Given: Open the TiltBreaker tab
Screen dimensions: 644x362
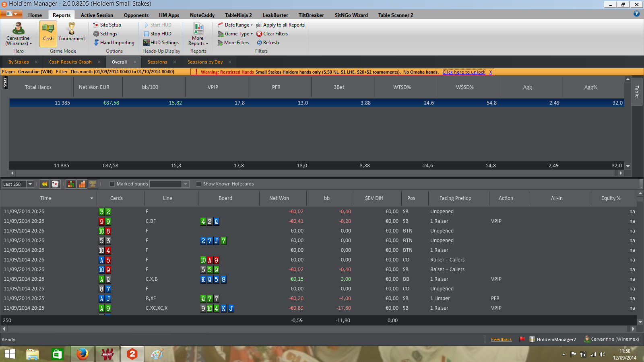Looking at the screenshot, I should click(311, 15).
